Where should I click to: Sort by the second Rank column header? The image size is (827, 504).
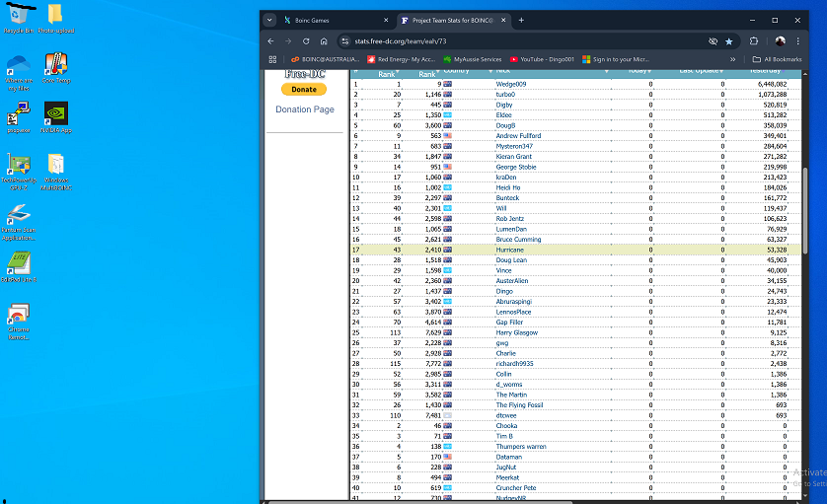click(428, 74)
